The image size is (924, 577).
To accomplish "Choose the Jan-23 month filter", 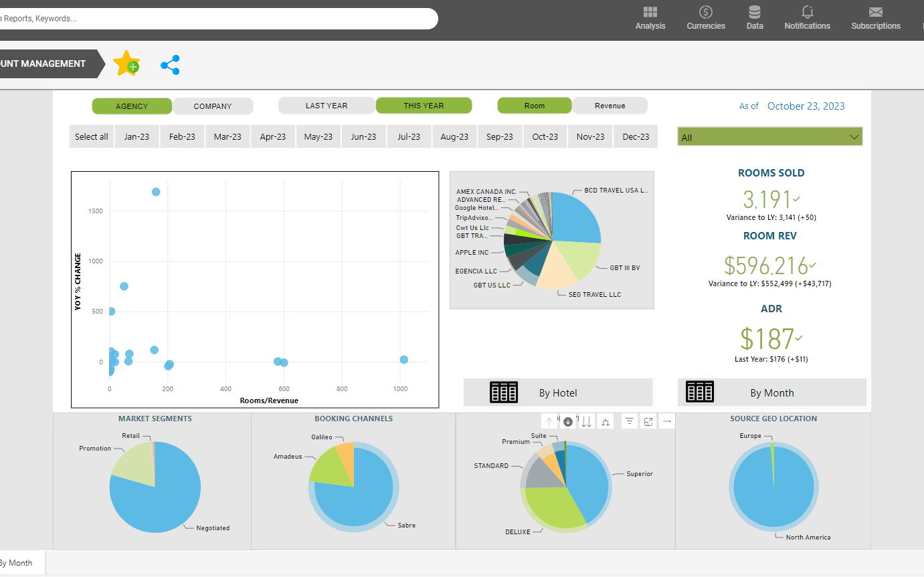I will (136, 136).
